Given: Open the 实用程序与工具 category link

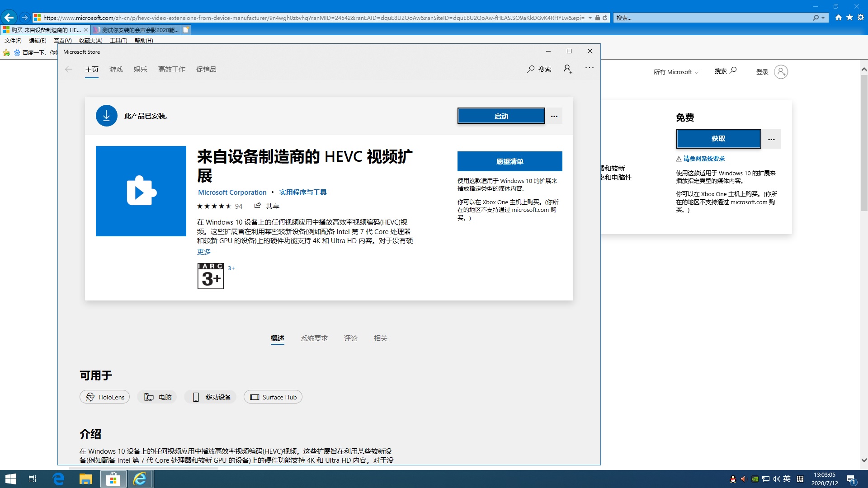Looking at the screenshot, I should (303, 192).
